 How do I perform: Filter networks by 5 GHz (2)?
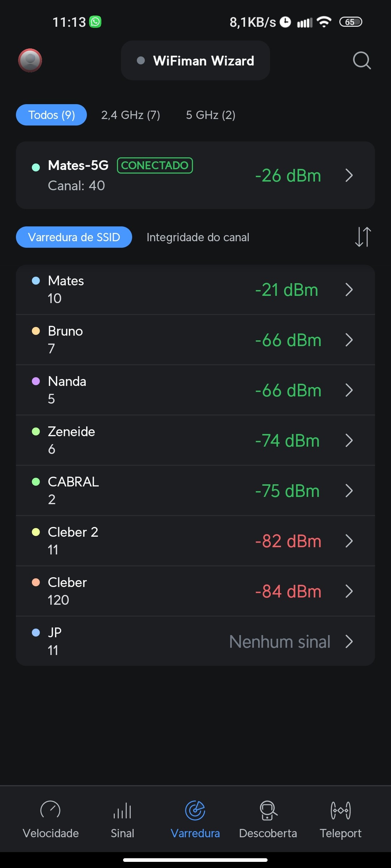pyautogui.click(x=210, y=115)
